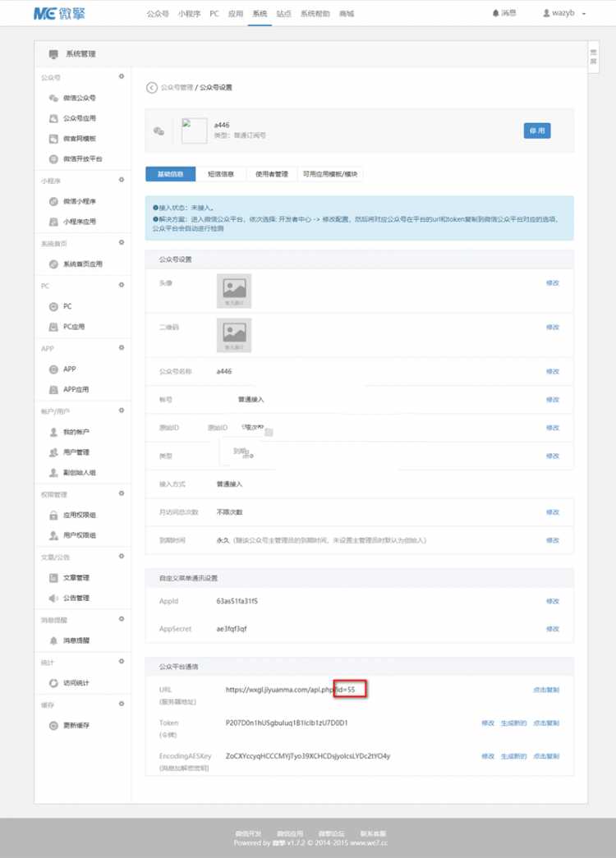Open 微信开放平台 sidebar item
The width and height of the screenshot is (616, 858).
tap(82, 158)
